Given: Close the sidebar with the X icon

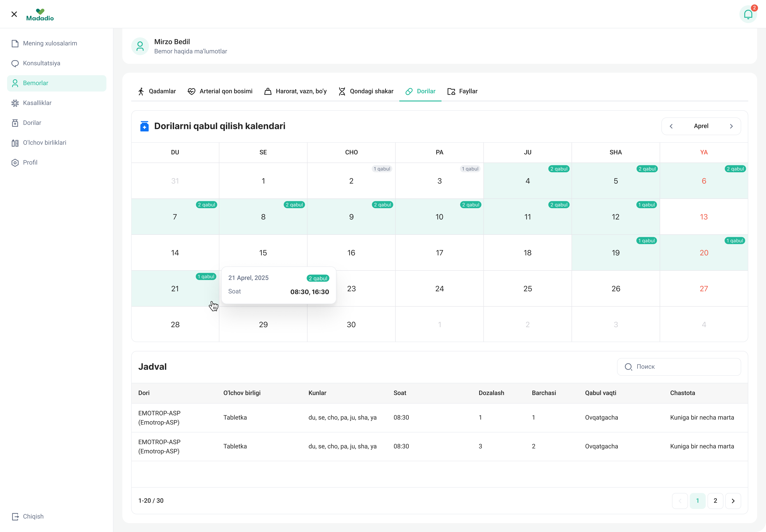Looking at the screenshot, I should coord(14,14).
